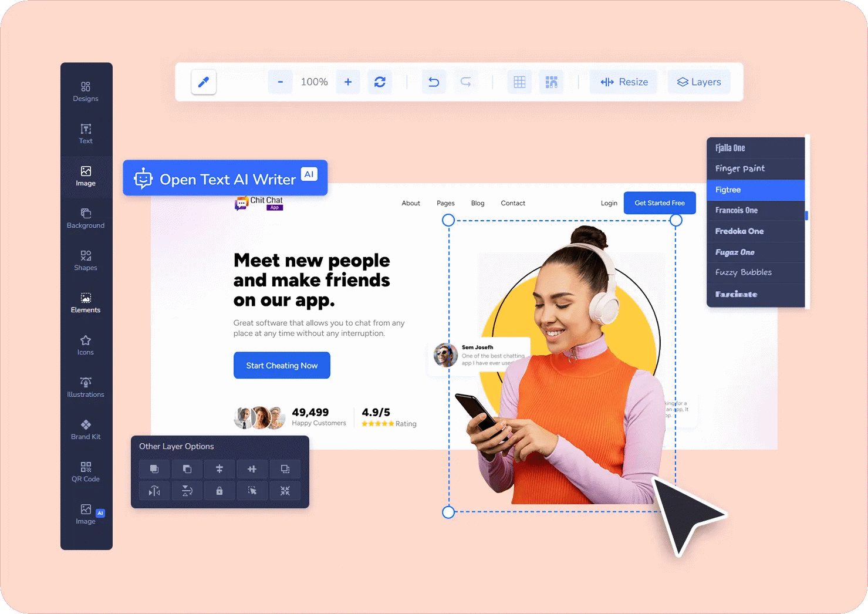Click the undo arrow in toolbar
868x614 pixels.
point(434,82)
